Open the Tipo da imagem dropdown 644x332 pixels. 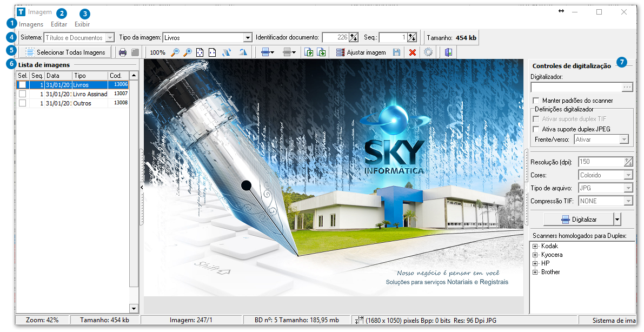tap(248, 38)
